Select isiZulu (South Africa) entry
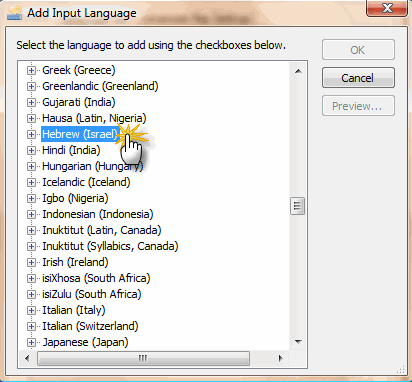This screenshot has width=412, height=382. [92, 294]
